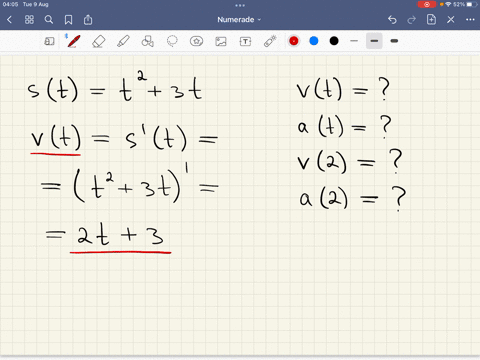Choose the blue pen color
The height and width of the screenshot is (360, 480).
[x=314, y=41]
